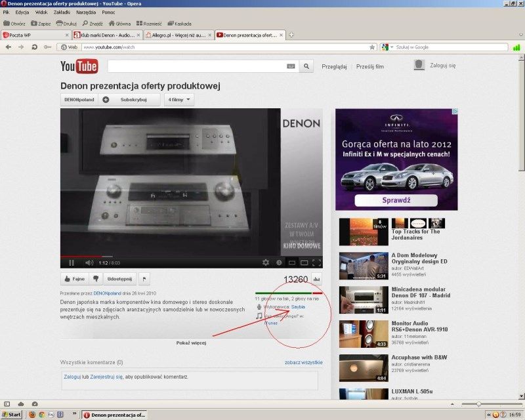Click the green signal bars icon beside search
This screenshot has width=525, height=420.
[x=516, y=47]
